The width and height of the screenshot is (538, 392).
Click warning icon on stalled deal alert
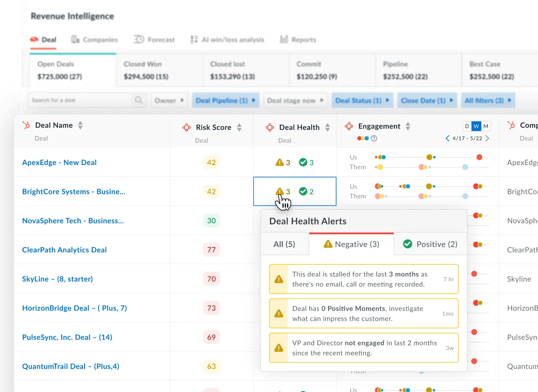(279, 279)
